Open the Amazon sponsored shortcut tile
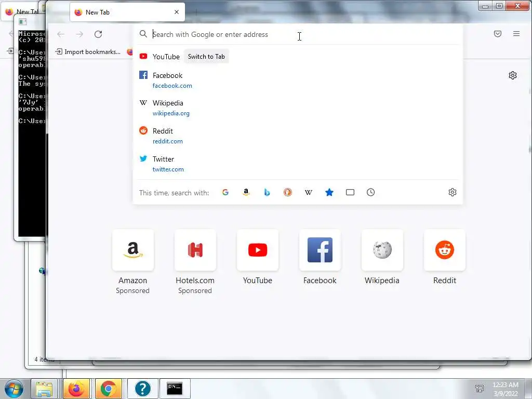This screenshot has height=399, width=532. [x=132, y=250]
